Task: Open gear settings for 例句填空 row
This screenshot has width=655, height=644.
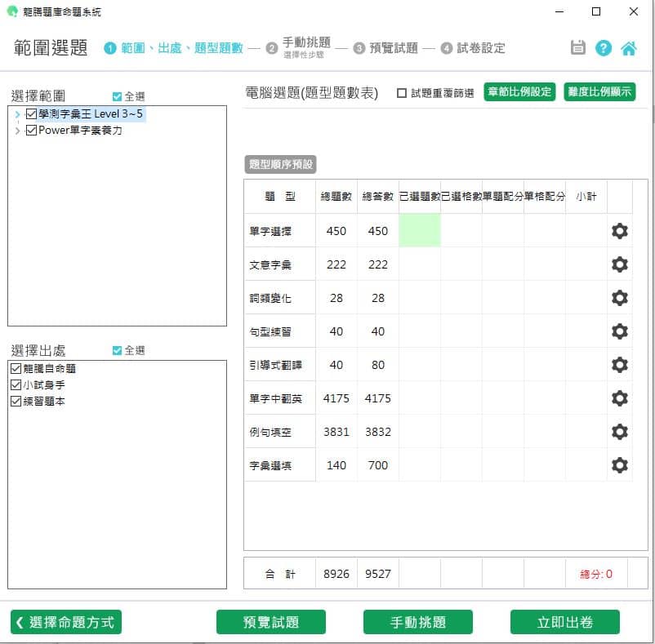Action: point(620,432)
